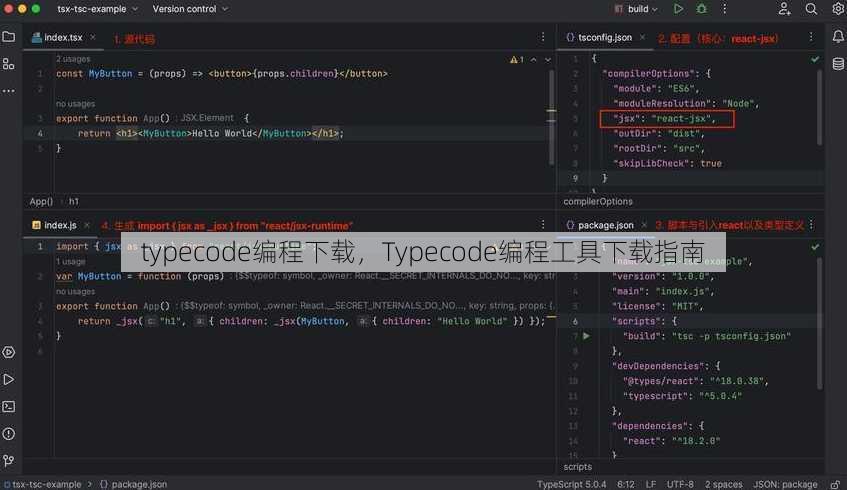The image size is (847, 490).
Task: Open the Version control dropdown
Action: [x=190, y=9]
